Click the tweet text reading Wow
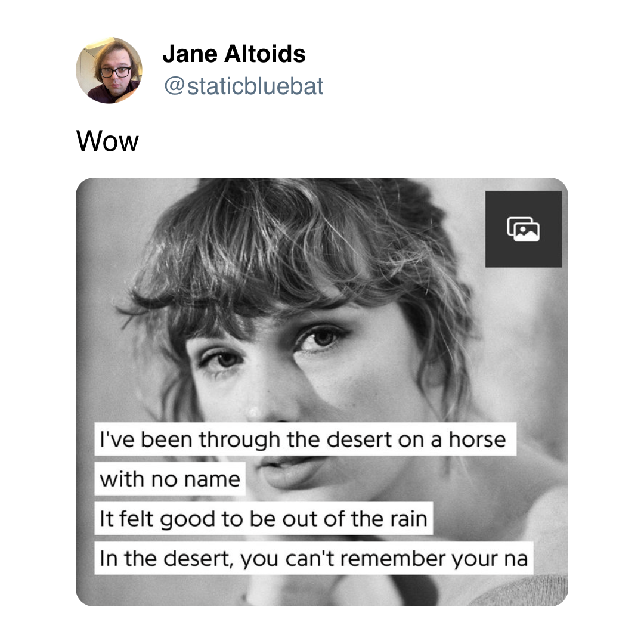Viewport: 644px width, 644px height. click(107, 141)
